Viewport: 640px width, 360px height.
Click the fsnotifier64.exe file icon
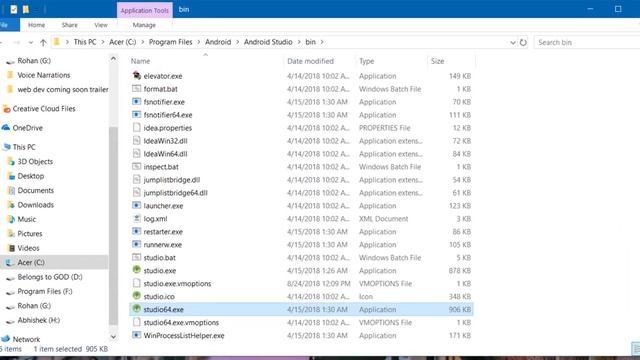tap(137, 115)
